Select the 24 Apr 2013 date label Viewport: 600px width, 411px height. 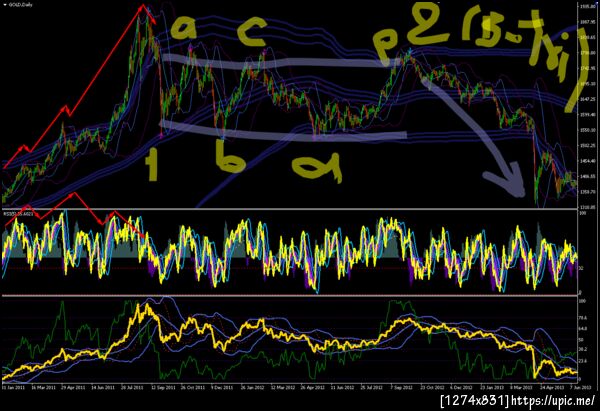click(x=552, y=388)
